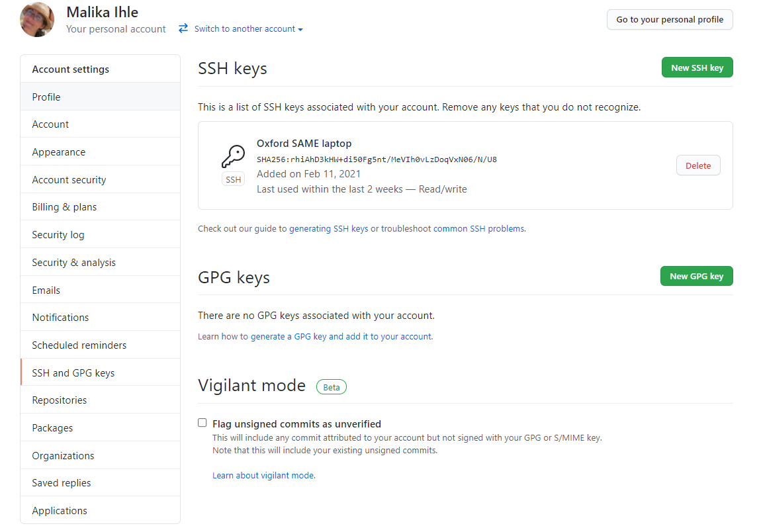Delete the Oxford SAME laptop key
Image resolution: width=761 pixels, height=532 pixels.
(698, 165)
